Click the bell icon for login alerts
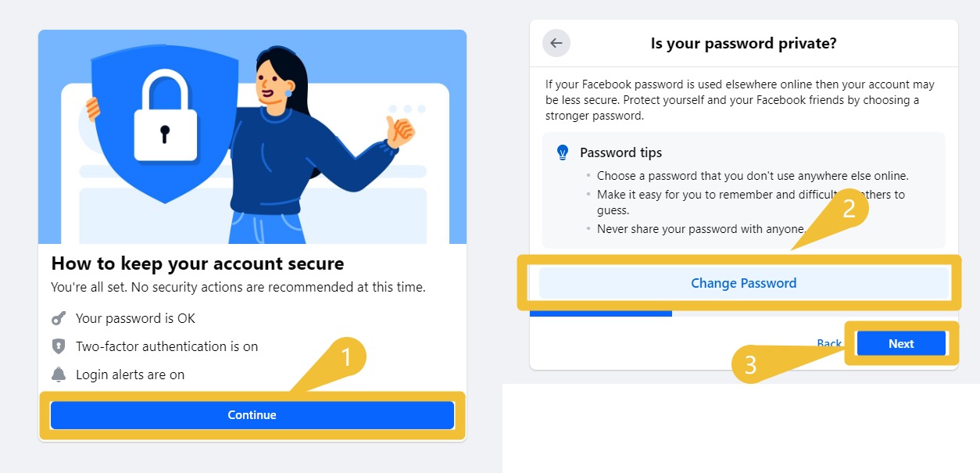Viewport: 980px width, 473px height. (x=59, y=374)
